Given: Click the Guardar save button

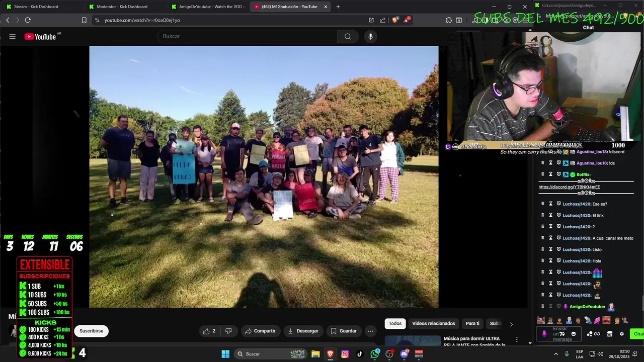Looking at the screenshot, I should 344,331.
